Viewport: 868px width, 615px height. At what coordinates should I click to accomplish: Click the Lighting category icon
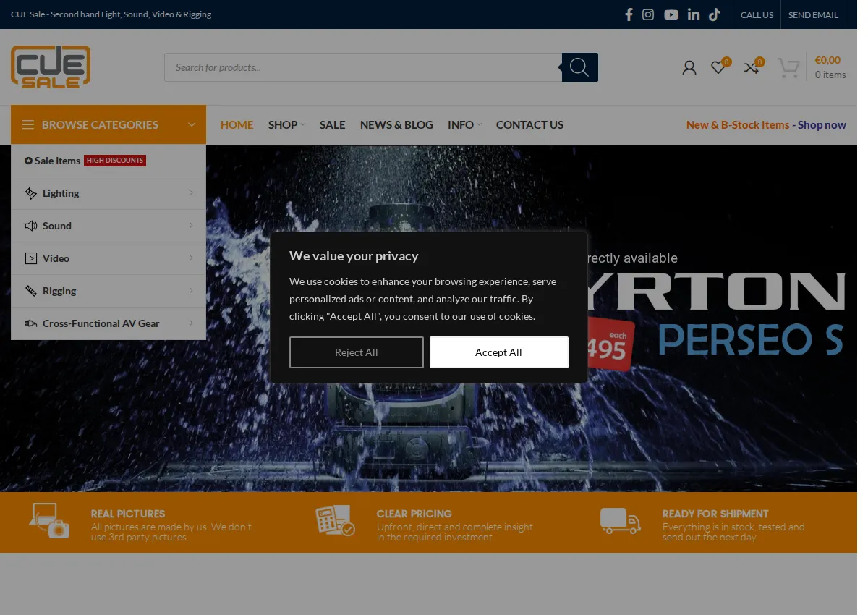(x=31, y=193)
